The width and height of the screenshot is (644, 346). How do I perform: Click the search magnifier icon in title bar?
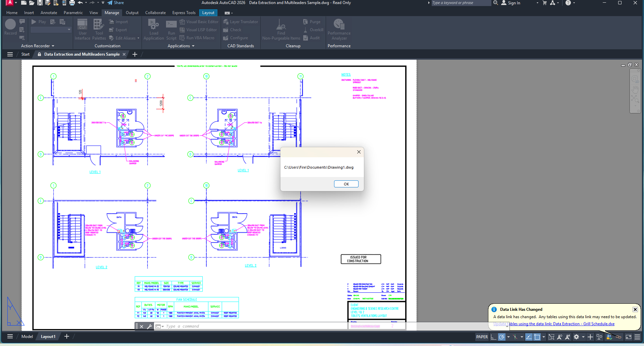point(495,3)
